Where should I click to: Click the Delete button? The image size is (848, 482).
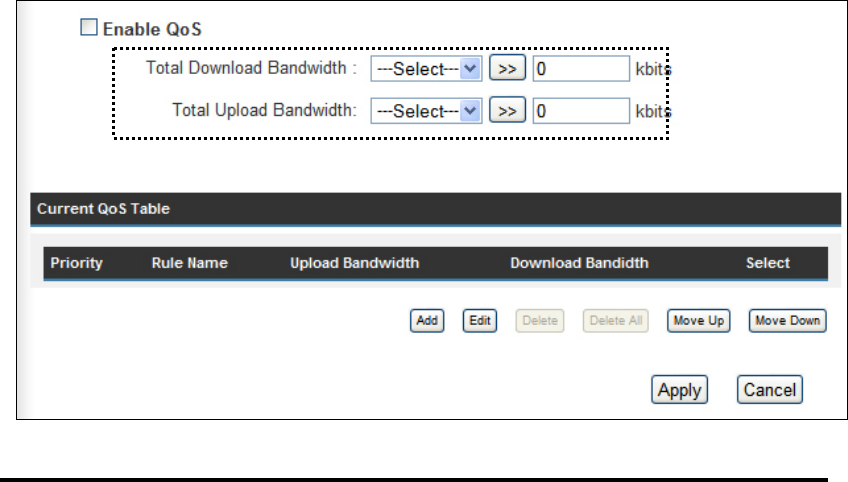pyautogui.click(x=540, y=321)
